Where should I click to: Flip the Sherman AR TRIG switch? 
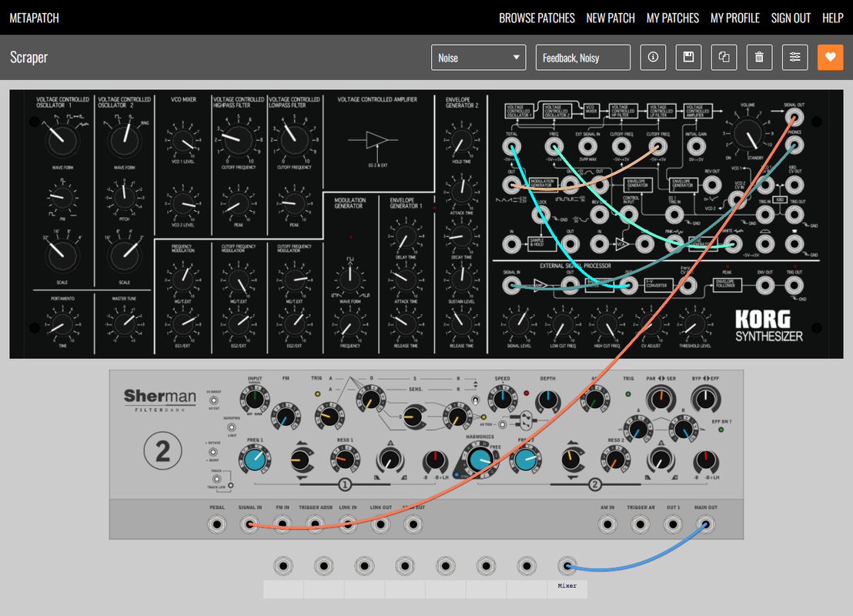click(502, 424)
